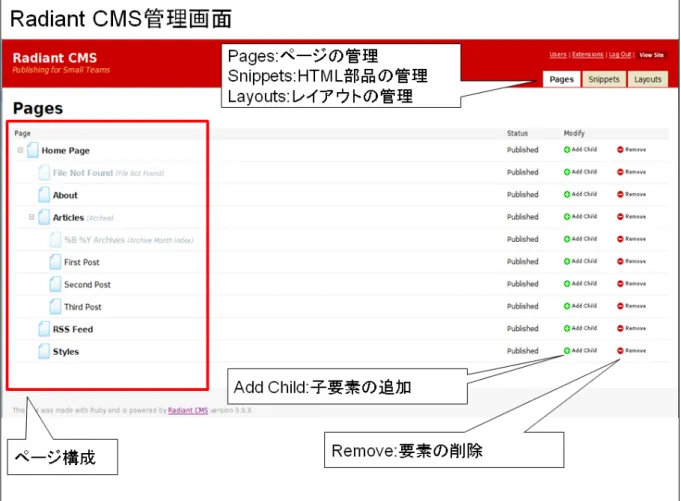Switch to the Pages tab
681x501 pixels.
click(x=562, y=79)
